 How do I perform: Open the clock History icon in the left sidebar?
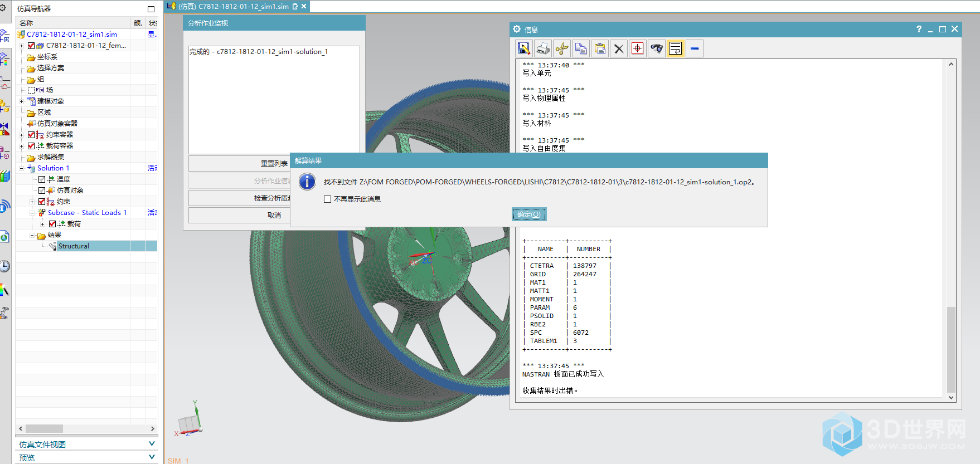pyautogui.click(x=5, y=266)
